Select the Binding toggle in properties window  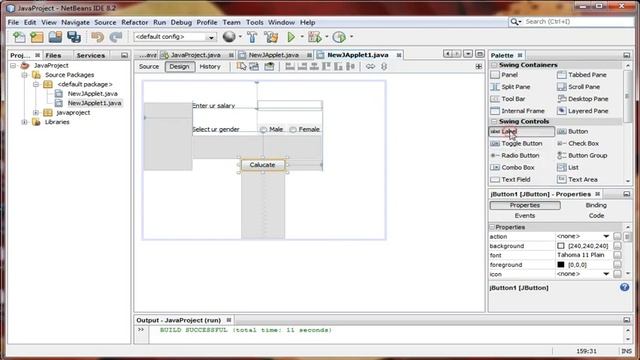point(596,205)
